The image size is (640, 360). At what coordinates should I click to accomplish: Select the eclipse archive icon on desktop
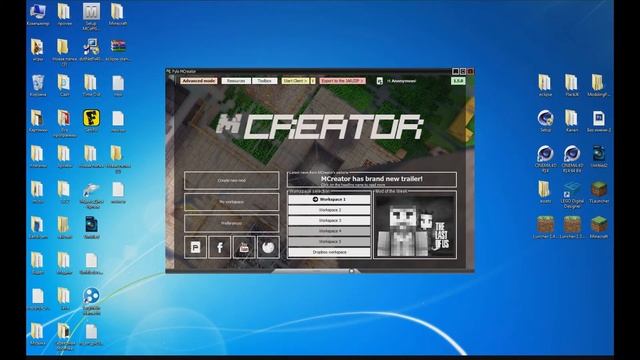[x=118, y=50]
